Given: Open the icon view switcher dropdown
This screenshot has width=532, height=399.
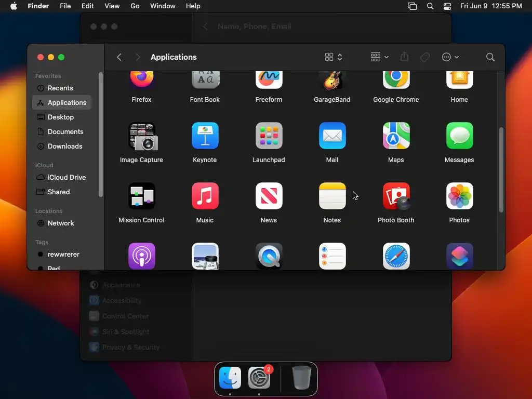Looking at the screenshot, I should pos(334,57).
